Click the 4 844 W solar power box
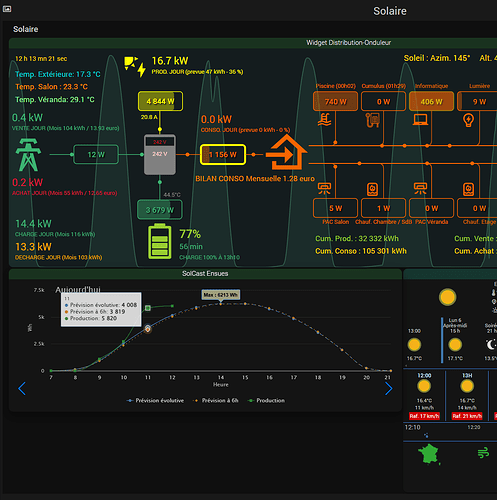The width and height of the screenshot is (497, 500). pos(160,101)
